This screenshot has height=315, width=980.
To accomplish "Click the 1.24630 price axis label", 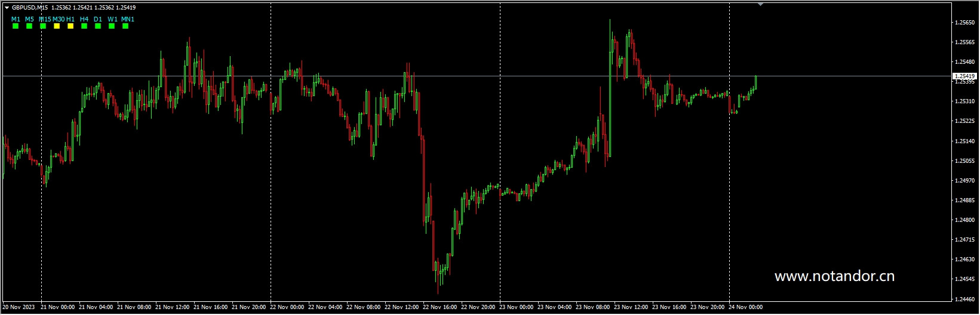I will (965, 260).
